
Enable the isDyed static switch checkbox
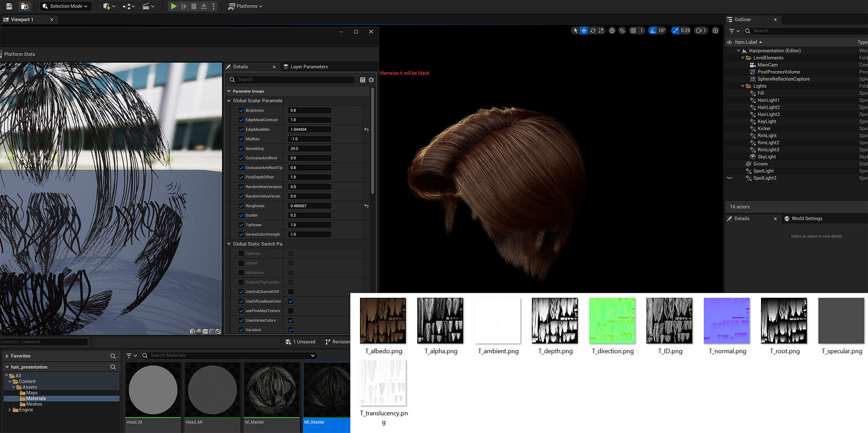241,263
